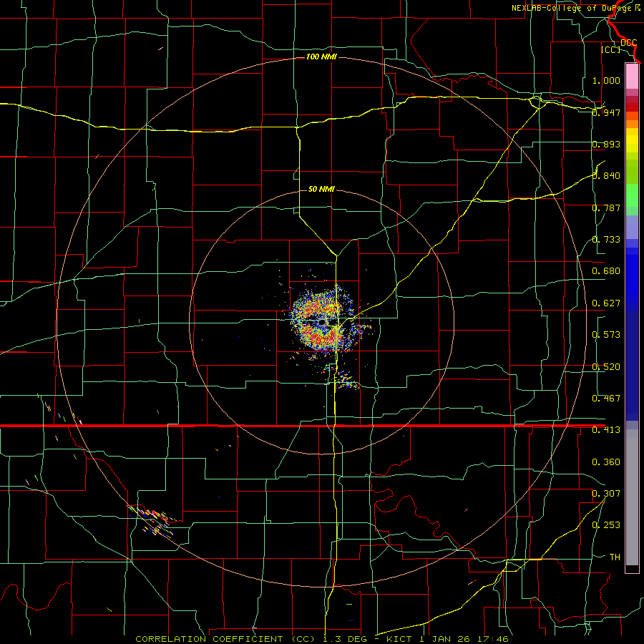Select the 0.680 legend value

click(606, 271)
